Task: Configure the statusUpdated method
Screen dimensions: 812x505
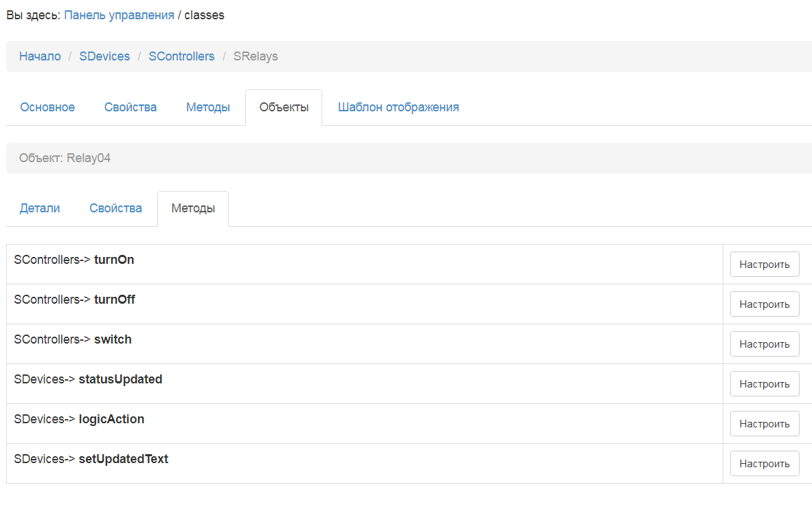Action: coord(764,384)
